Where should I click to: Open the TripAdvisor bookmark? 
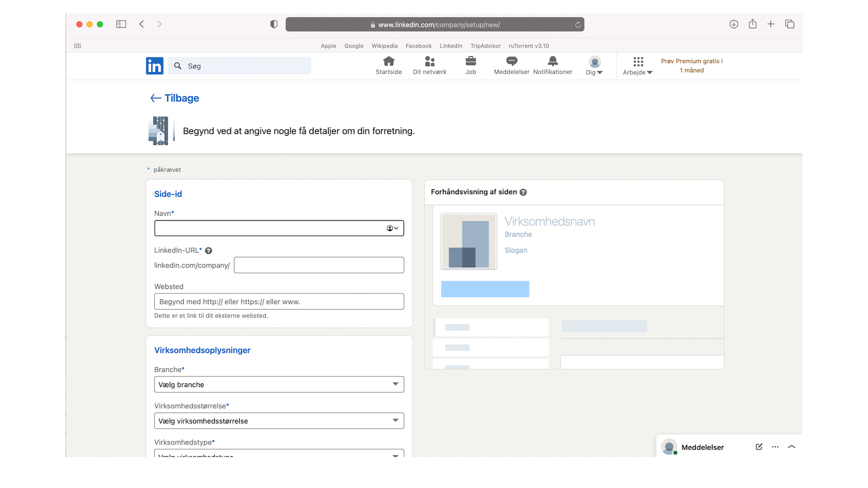(x=485, y=46)
